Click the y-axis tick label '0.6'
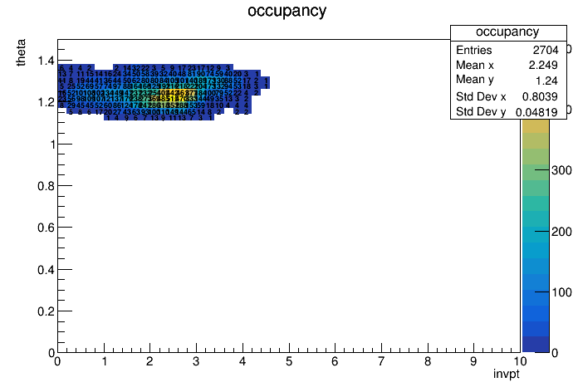Screen dimensions: 578x392 46,228
